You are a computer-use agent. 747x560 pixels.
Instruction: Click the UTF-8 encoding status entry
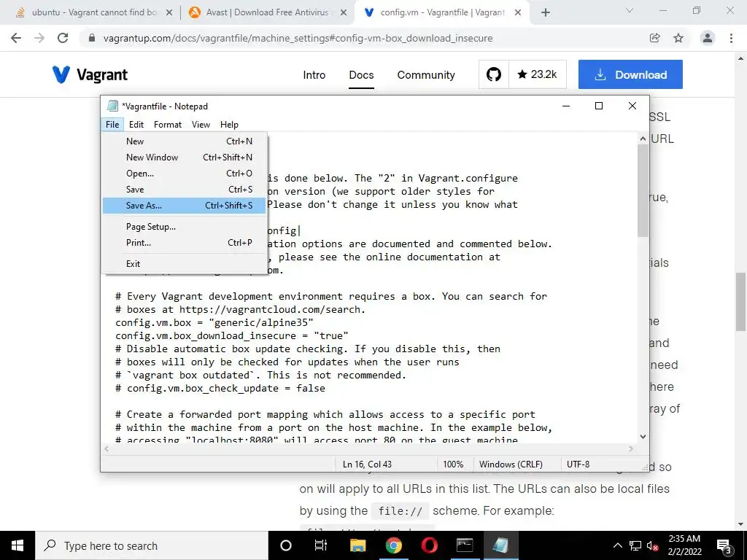578,464
